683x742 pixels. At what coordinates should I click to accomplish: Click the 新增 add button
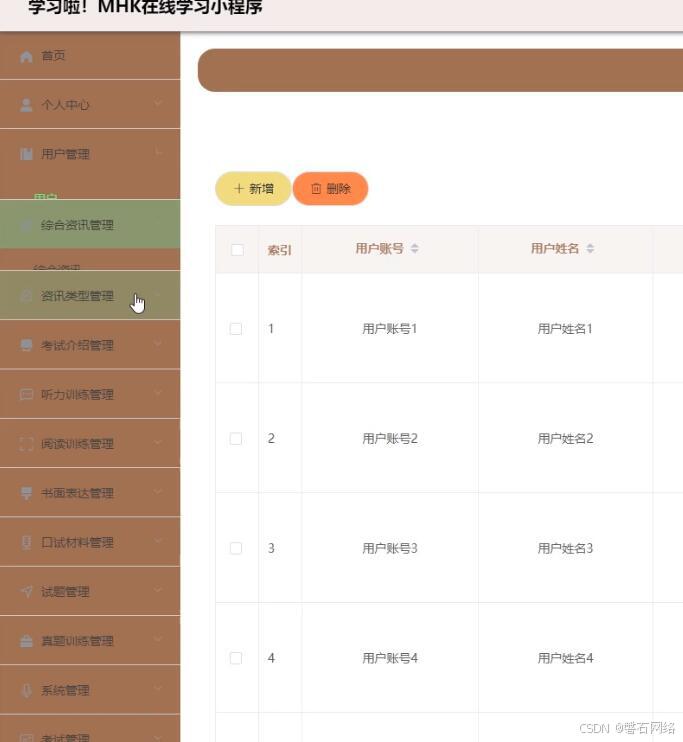[253, 188]
